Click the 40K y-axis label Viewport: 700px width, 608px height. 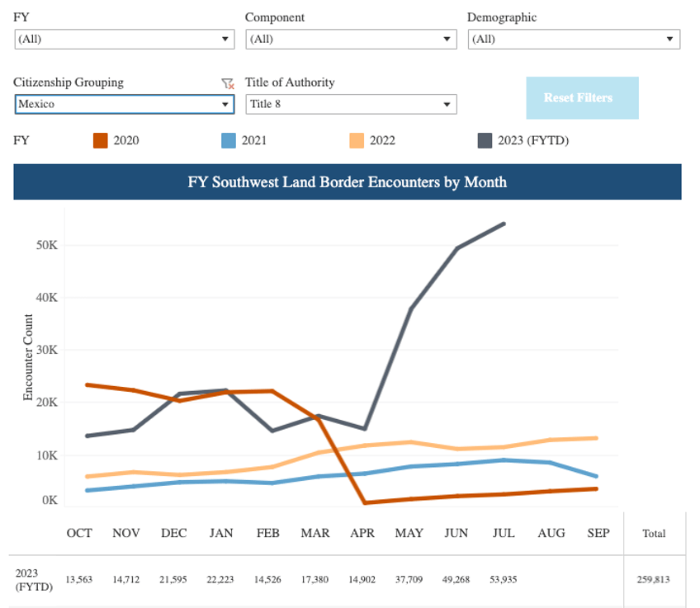(47, 298)
